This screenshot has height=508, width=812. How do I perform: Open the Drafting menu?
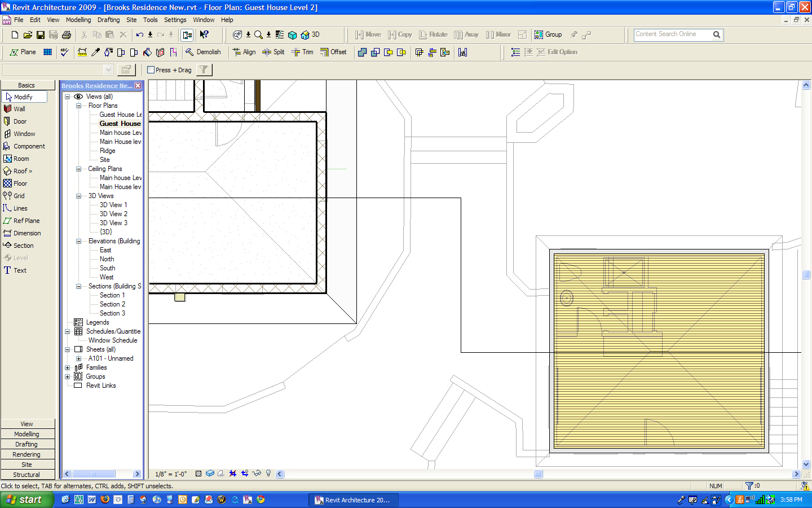[108, 20]
